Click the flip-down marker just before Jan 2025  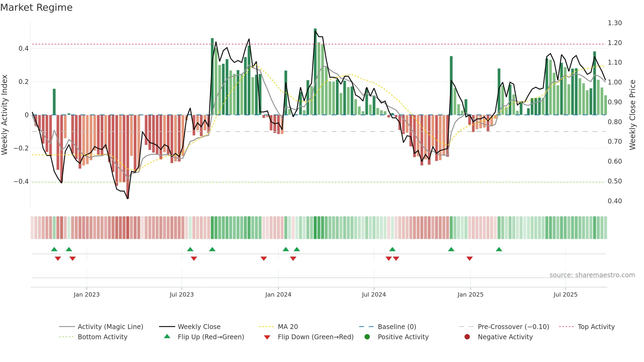pos(470,258)
